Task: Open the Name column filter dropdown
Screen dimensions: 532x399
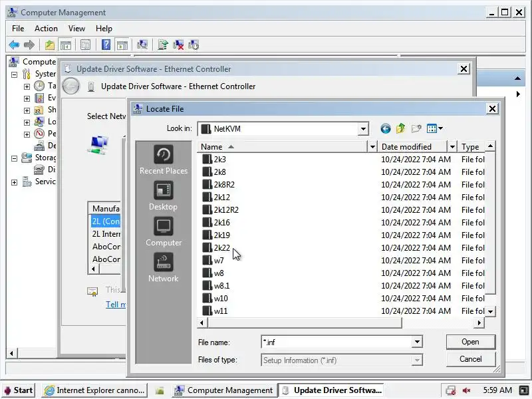Action: [x=372, y=147]
